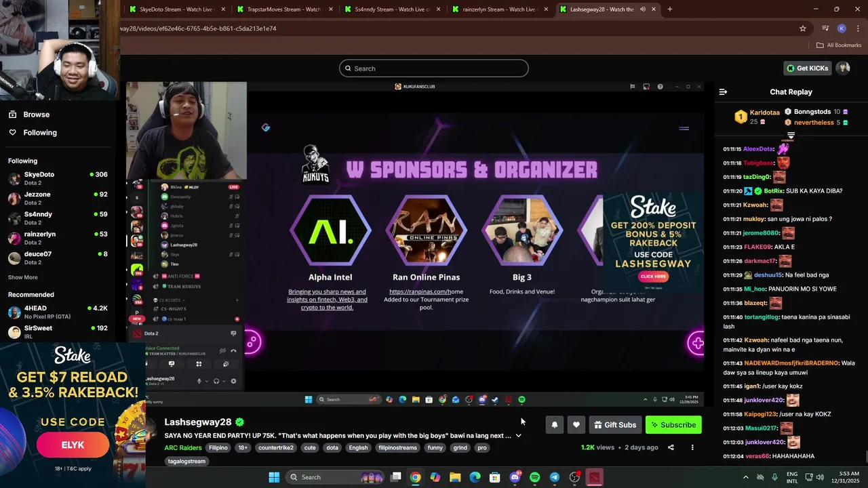Open rainzerlyn channel in sidebar list
The image size is (868, 488).
58,238
